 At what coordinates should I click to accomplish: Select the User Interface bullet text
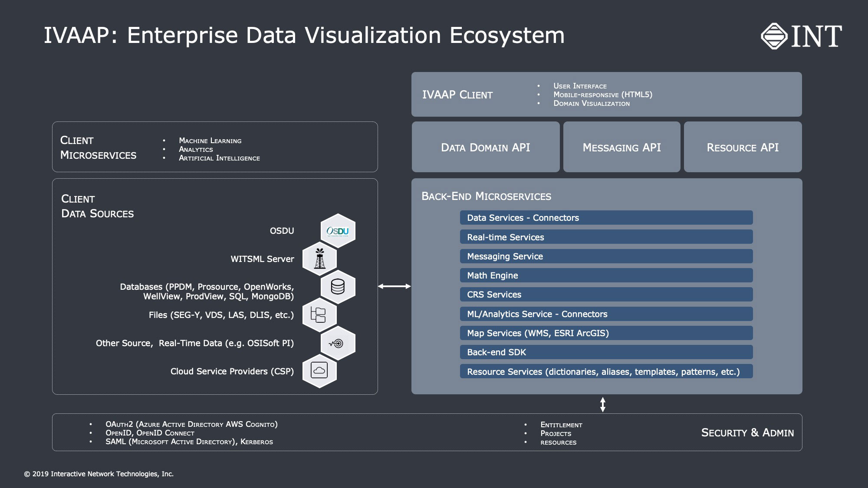coord(580,86)
